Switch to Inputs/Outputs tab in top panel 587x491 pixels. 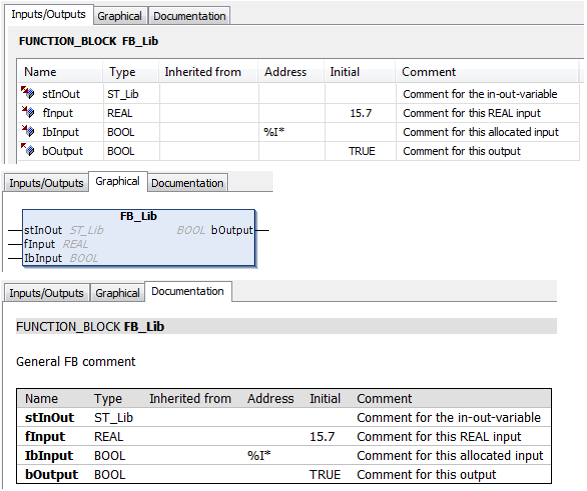[48, 15]
